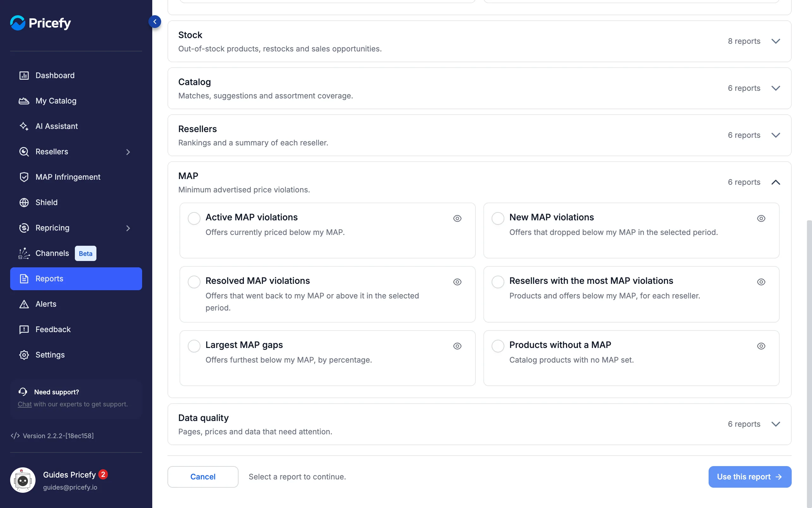Click the MAP Infringement shield icon

24,177
